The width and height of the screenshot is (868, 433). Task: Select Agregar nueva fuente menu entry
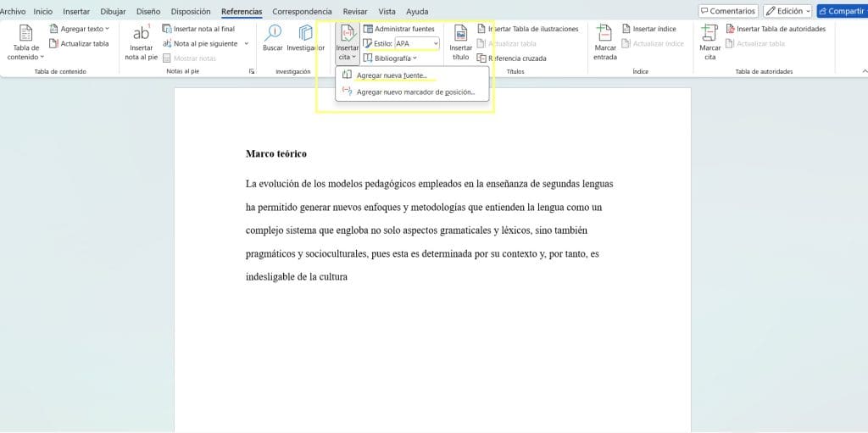tap(412, 75)
